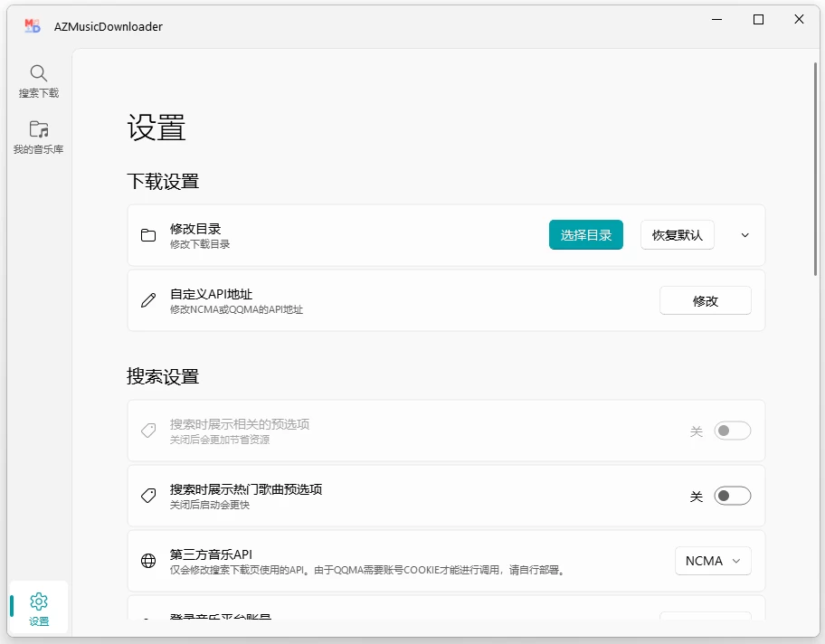Viewport: 825px width, 644px height.
Task: Click the AZMusicDownloader app logo icon
Action: tap(33, 26)
